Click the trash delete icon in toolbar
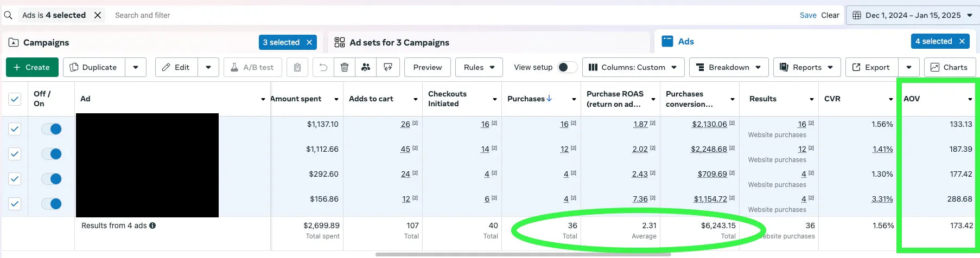980x258 pixels. click(x=344, y=67)
